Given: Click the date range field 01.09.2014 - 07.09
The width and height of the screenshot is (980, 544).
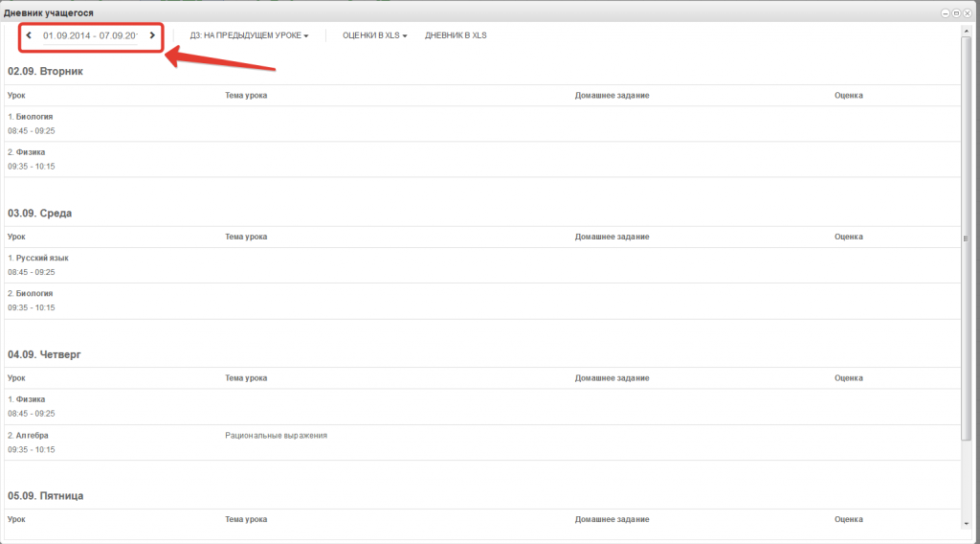Looking at the screenshot, I should click(90, 35).
